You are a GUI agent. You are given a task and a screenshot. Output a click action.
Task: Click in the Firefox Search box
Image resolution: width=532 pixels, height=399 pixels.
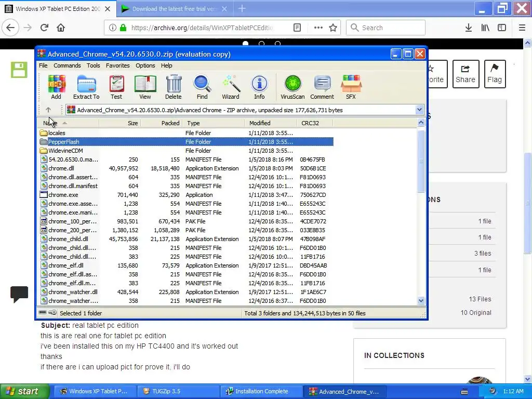pos(386,28)
